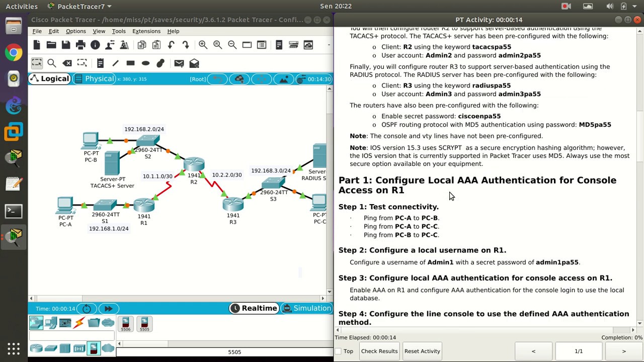Open PacketTracer7 app menu dropdown

coord(79,7)
